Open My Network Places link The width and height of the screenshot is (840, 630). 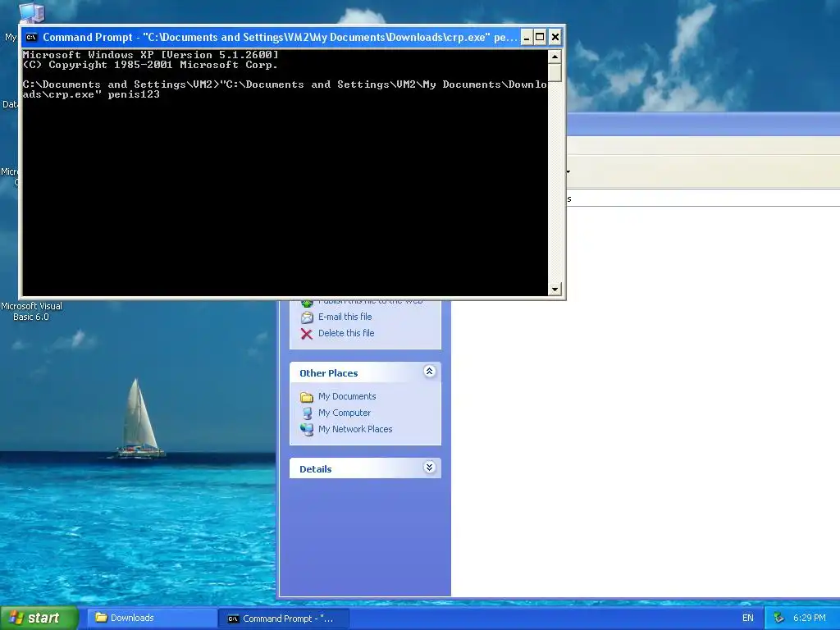tap(355, 429)
